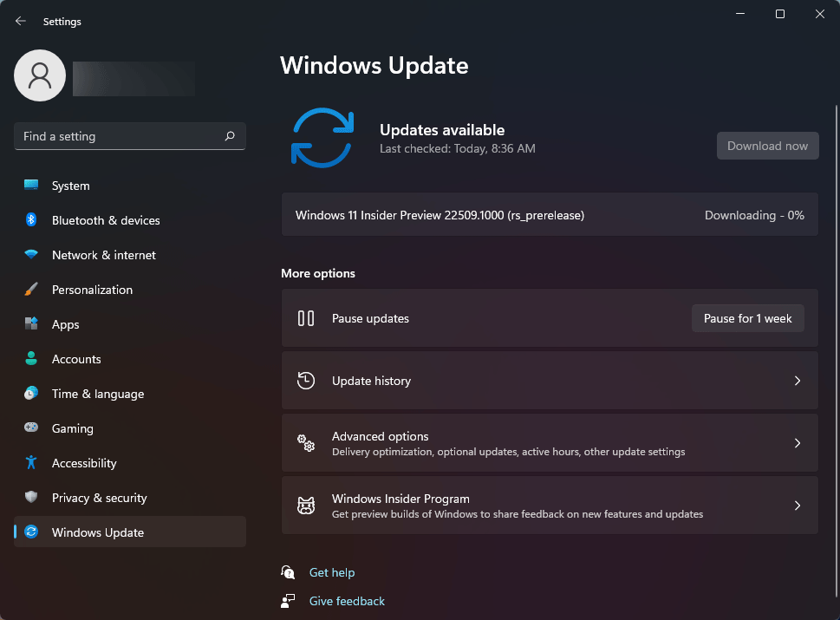Click the Download now button

(x=768, y=146)
